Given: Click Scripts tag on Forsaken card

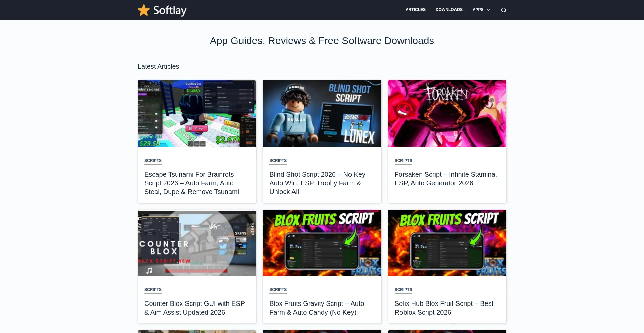Looking at the screenshot, I should click(x=403, y=161).
